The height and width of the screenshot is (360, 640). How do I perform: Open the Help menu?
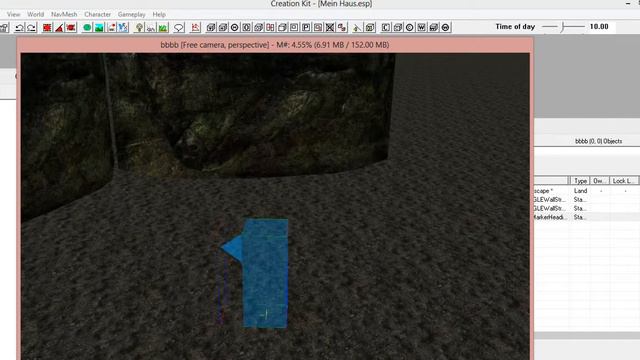point(159,14)
